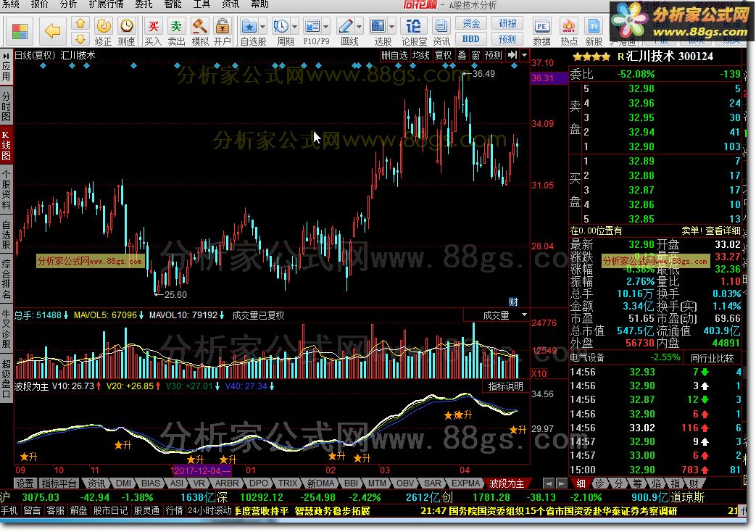The height and width of the screenshot is (532, 756).
Task: Open the 智能 menu
Action: pos(173,5)
